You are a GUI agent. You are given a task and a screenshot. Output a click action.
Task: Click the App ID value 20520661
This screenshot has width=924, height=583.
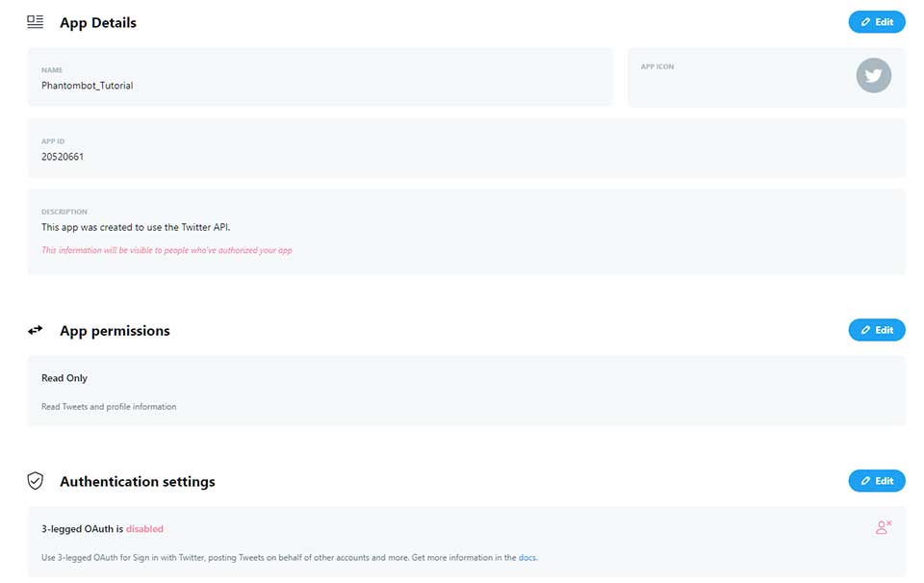(x=63, y=157)
